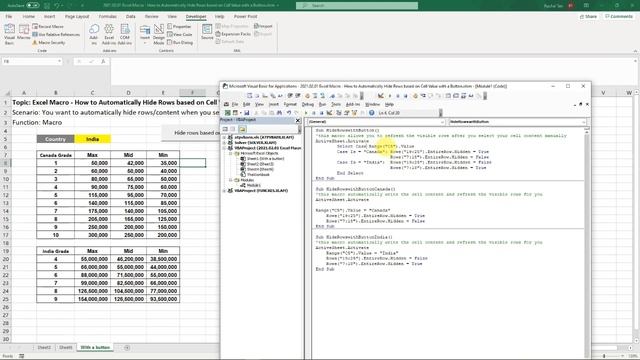Click Expansion Packs in XML group
Image resolution: width=640 pixels, height=360 pixels.
233,34
